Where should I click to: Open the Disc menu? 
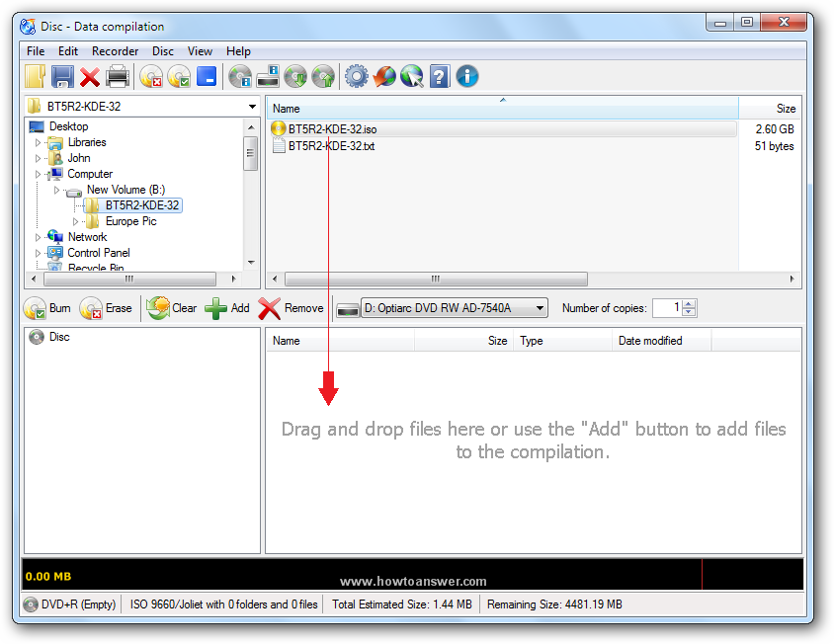163,51
